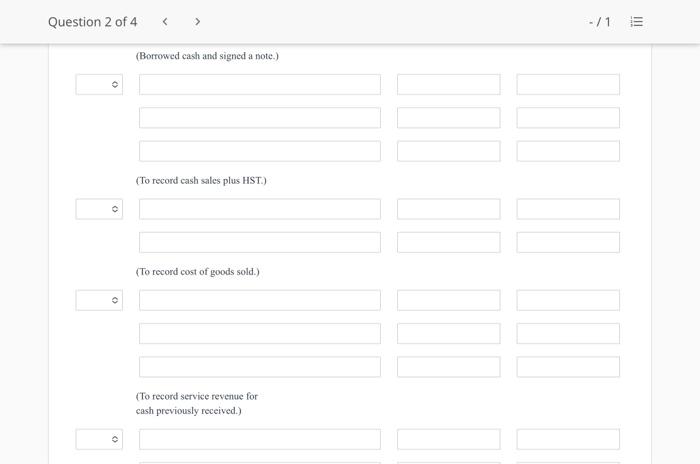Top-row middle amount field above cash sales HST note

tap(449, 84)
